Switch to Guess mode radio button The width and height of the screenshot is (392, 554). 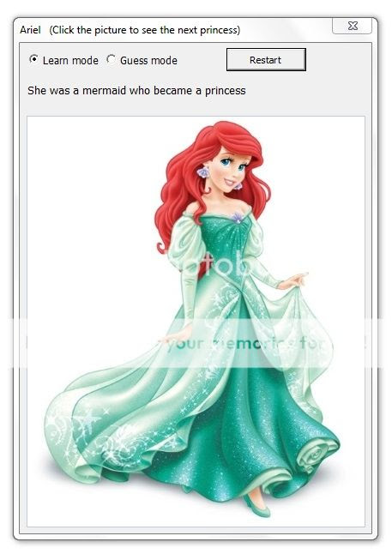(x=111, y=59)
